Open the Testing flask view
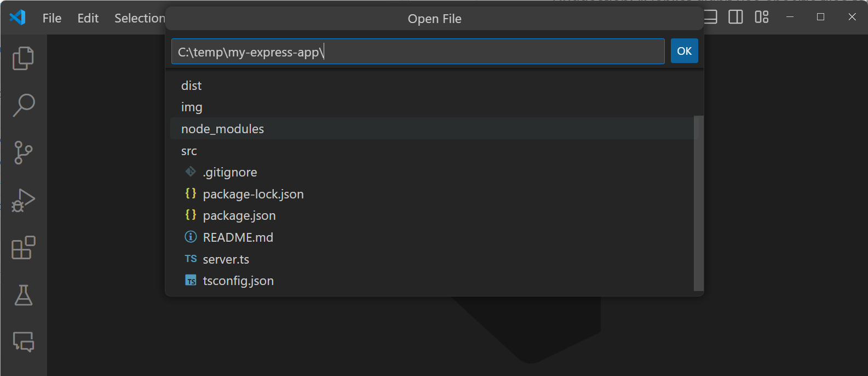The image size is (868, 376). 23,295
